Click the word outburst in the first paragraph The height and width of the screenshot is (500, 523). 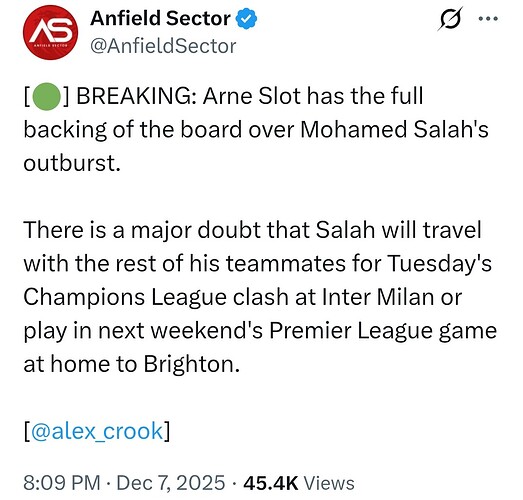72,163
